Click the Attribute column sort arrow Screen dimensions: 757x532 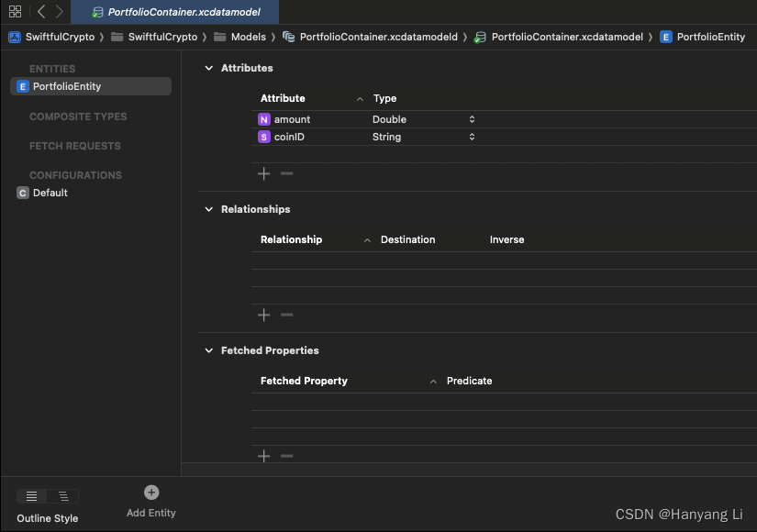[x=360, y=99]
